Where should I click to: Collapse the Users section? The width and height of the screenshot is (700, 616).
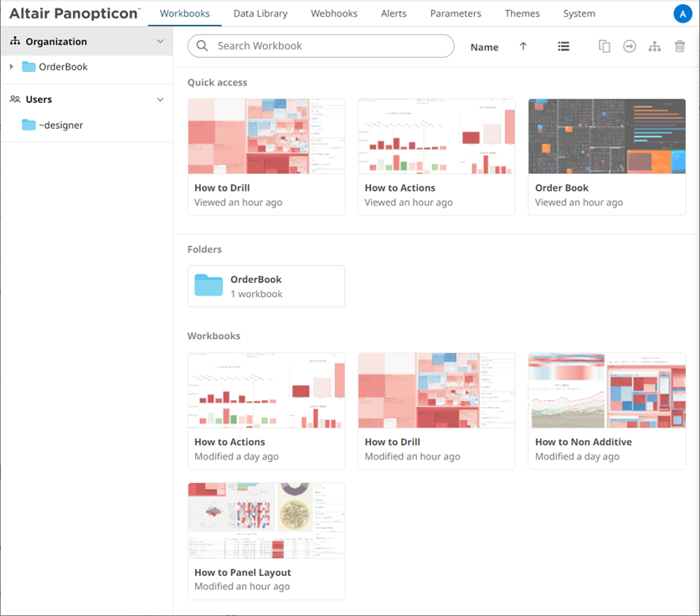tap(159, 99)
